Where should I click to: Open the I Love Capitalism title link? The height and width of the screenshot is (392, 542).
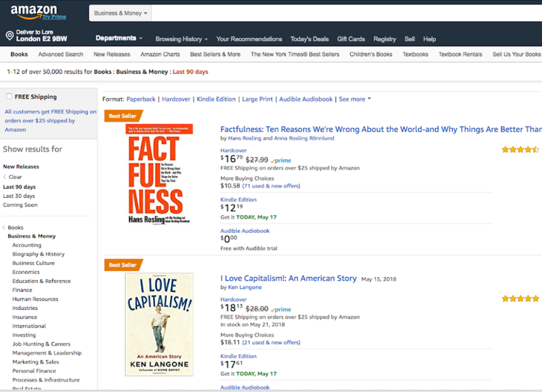(x=288, y=278)
